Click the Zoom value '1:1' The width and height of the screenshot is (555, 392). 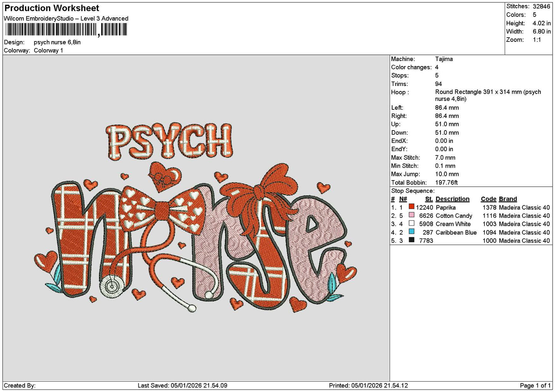point(537,40)
